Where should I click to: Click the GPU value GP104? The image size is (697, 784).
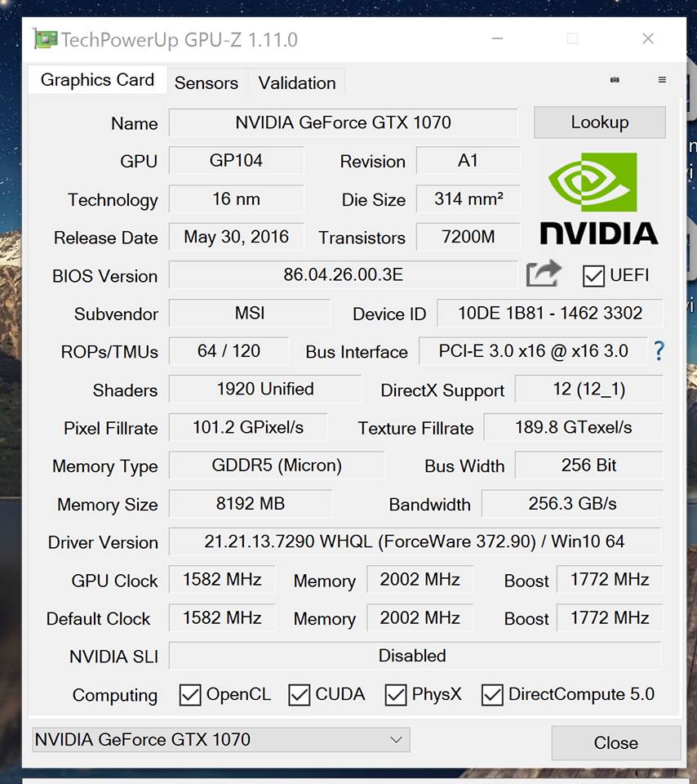[x=236, y=161]
